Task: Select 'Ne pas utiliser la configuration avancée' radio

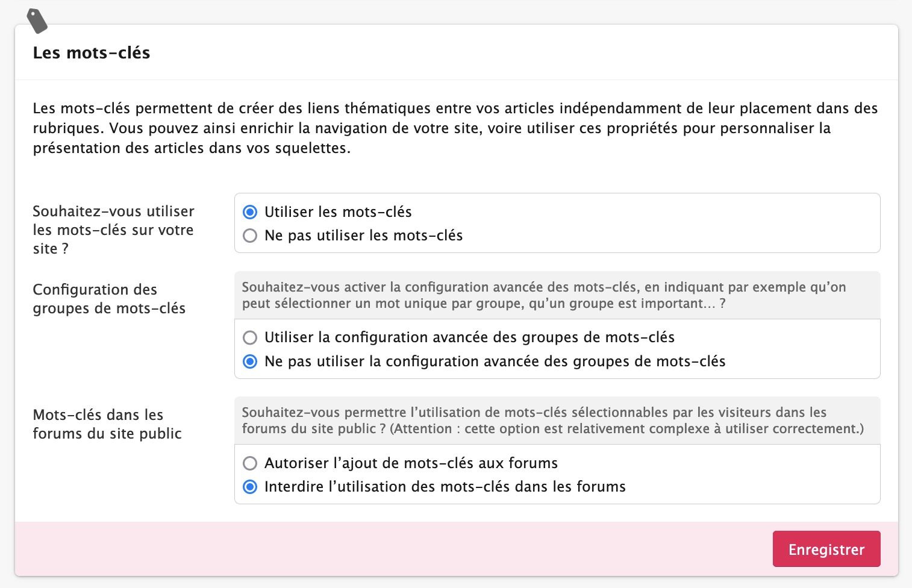Action: click(250, 361)
